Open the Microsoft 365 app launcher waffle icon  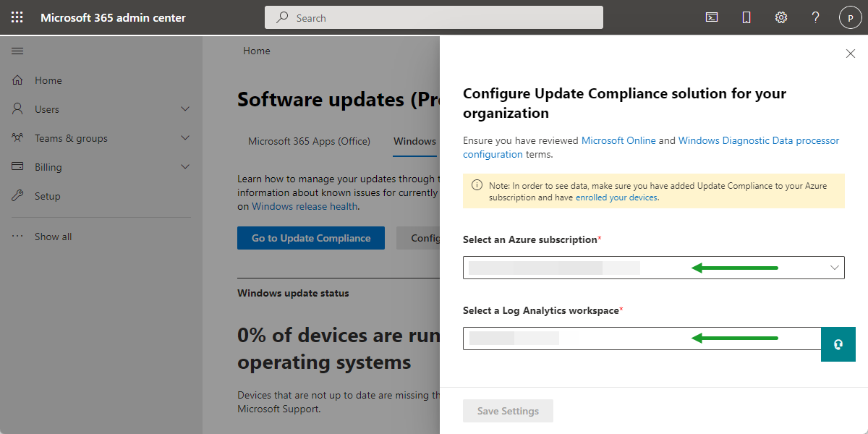point(17,17)
